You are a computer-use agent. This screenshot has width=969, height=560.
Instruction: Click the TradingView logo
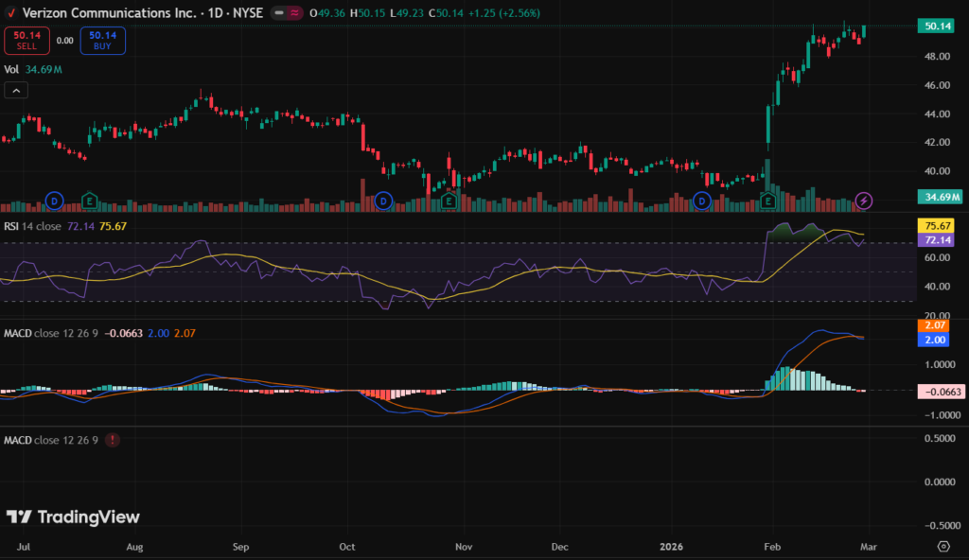[74, 516]
